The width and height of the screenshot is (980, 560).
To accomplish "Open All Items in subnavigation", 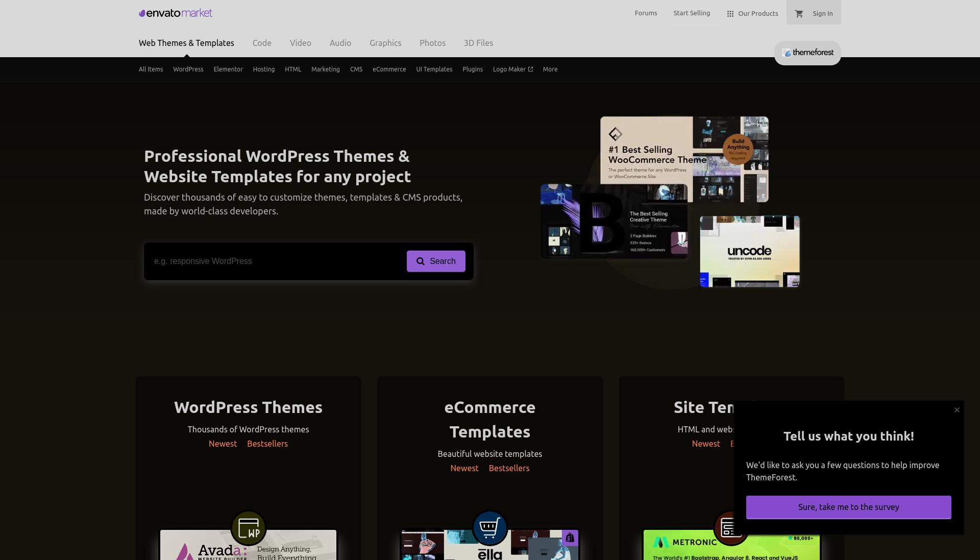I will tap(151, 69).
